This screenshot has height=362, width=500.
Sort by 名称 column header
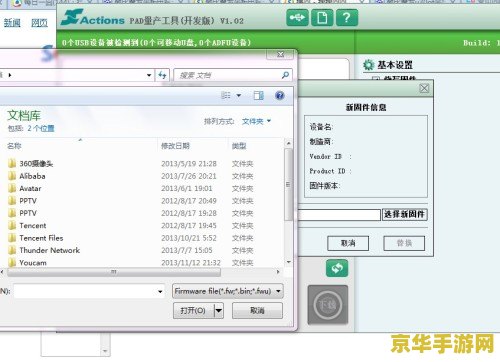click(x=14, y=146)
